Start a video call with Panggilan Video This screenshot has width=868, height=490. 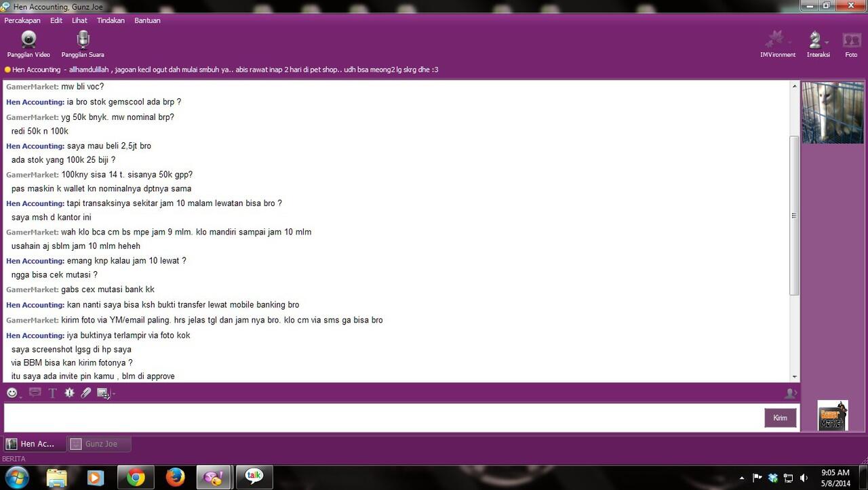28,44
